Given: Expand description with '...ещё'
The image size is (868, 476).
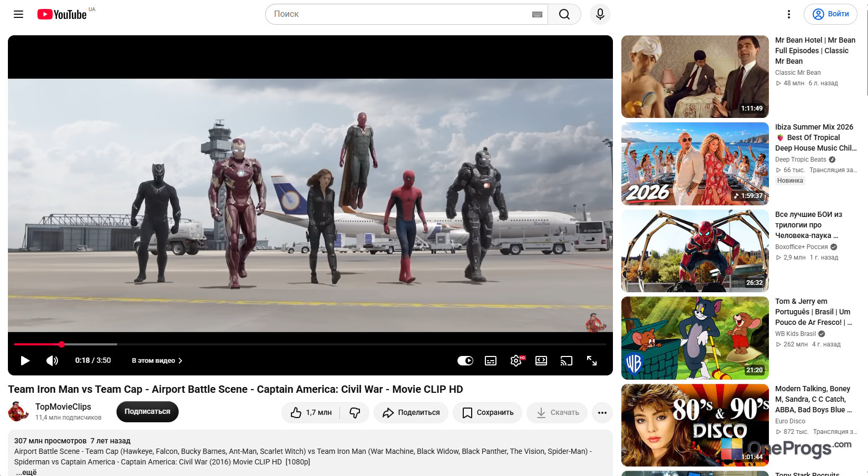Looking at the screenshot, I should pos(26,472).
